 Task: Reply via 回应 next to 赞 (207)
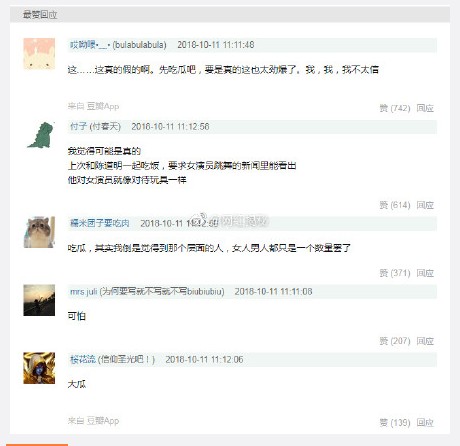click(425, 341)
